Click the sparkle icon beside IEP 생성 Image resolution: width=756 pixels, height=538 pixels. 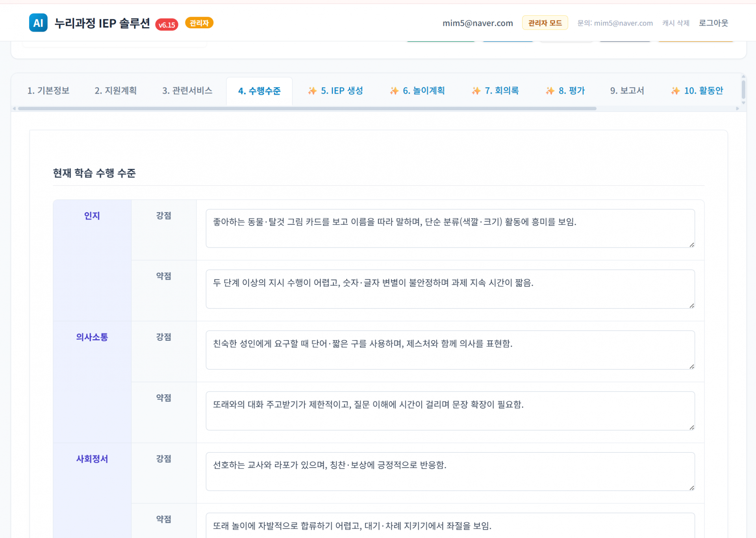[x=312, y=91]
